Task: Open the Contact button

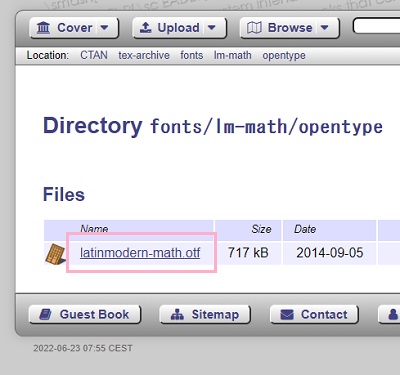Action: pos(314,314)
